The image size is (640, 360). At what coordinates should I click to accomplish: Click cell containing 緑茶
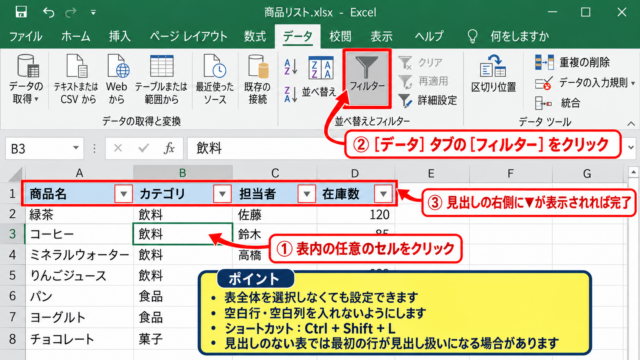(79, 214)
